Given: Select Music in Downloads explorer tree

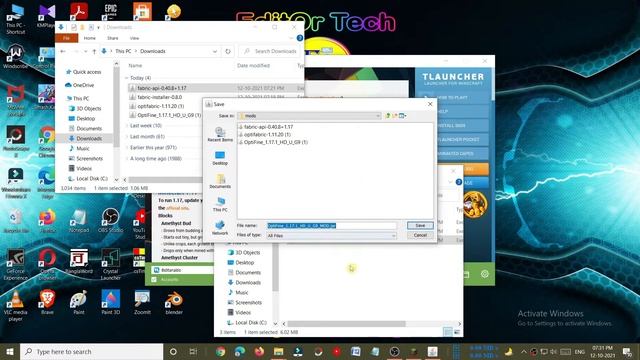Looking at the screenshot, I should [x=79, y=149].
